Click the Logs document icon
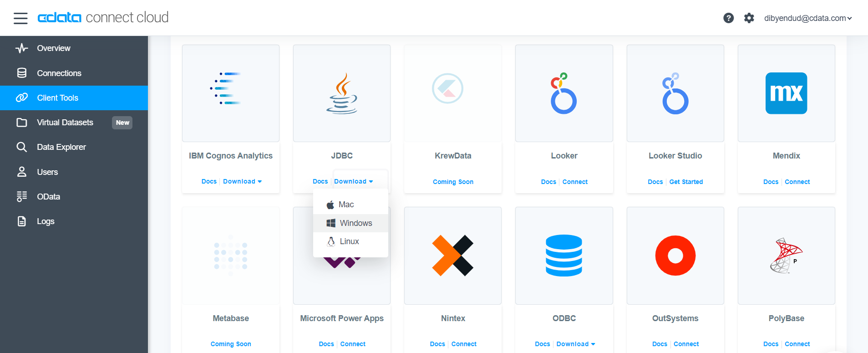This screenshot has width=868, height=353. coord(22,221)
